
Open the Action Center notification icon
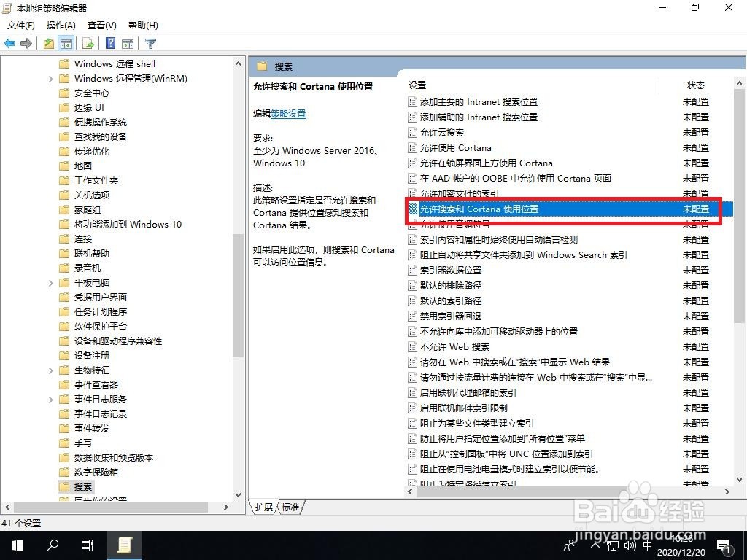click(x=724, y=546)
